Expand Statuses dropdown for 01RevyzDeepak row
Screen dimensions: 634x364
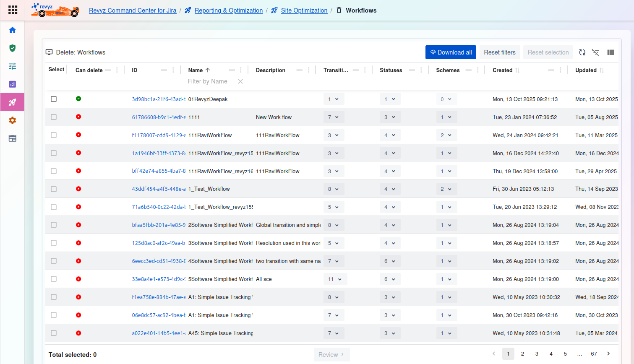[390, 99]
